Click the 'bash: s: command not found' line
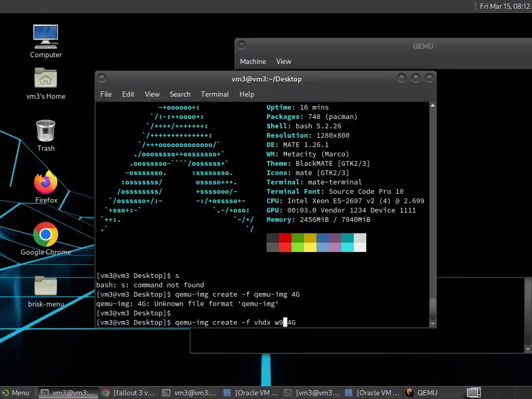The image size is (532, 399). [x=150, y=285]
